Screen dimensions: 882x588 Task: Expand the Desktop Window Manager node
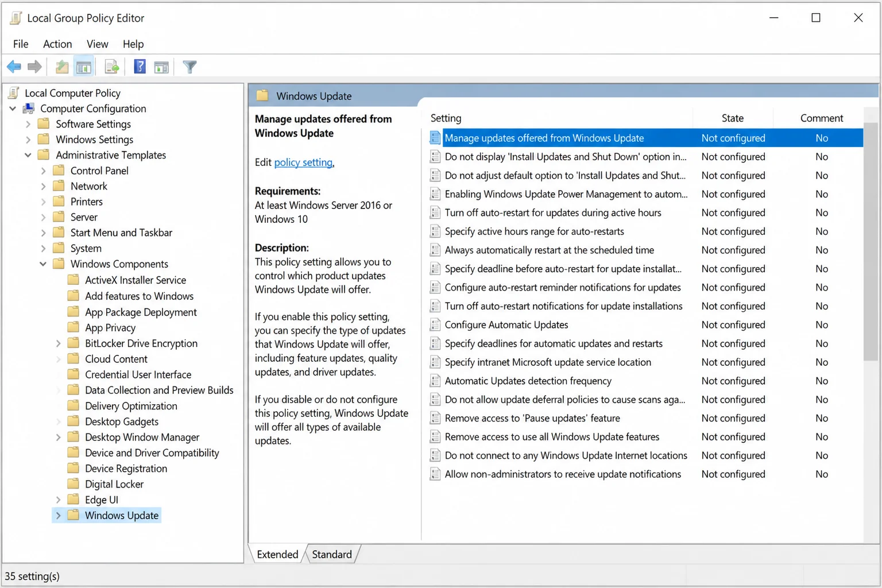click(x=58, y=437)
